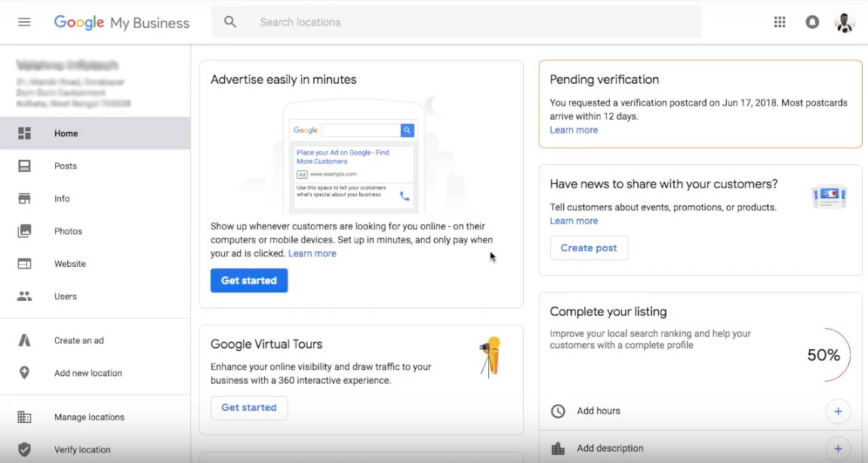Screen dimensions: 868x463
Task: Click the Verify location shield icon
Action: (24, 449)
